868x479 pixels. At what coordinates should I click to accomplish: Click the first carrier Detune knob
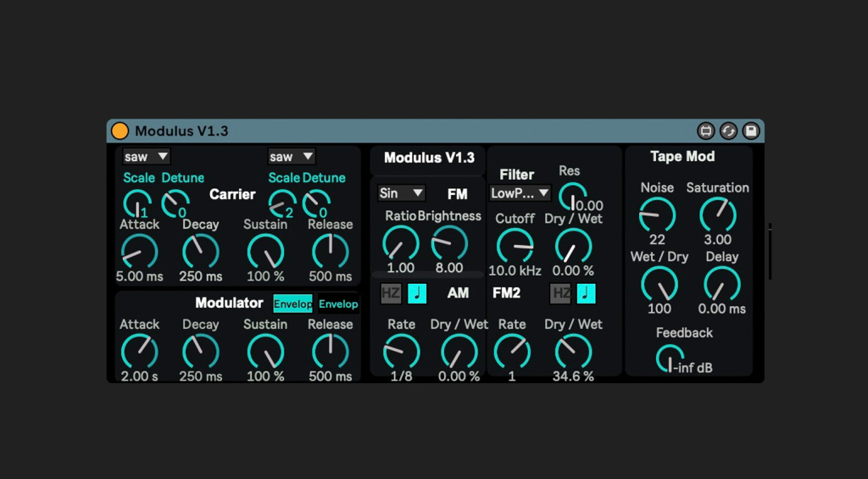point(175,203)
